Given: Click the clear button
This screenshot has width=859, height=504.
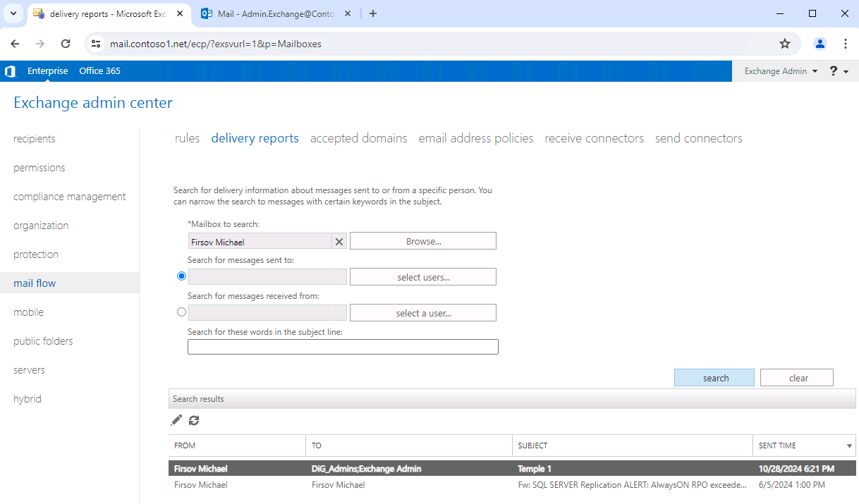Looking at the screenshot, I should tap(797, 378).
